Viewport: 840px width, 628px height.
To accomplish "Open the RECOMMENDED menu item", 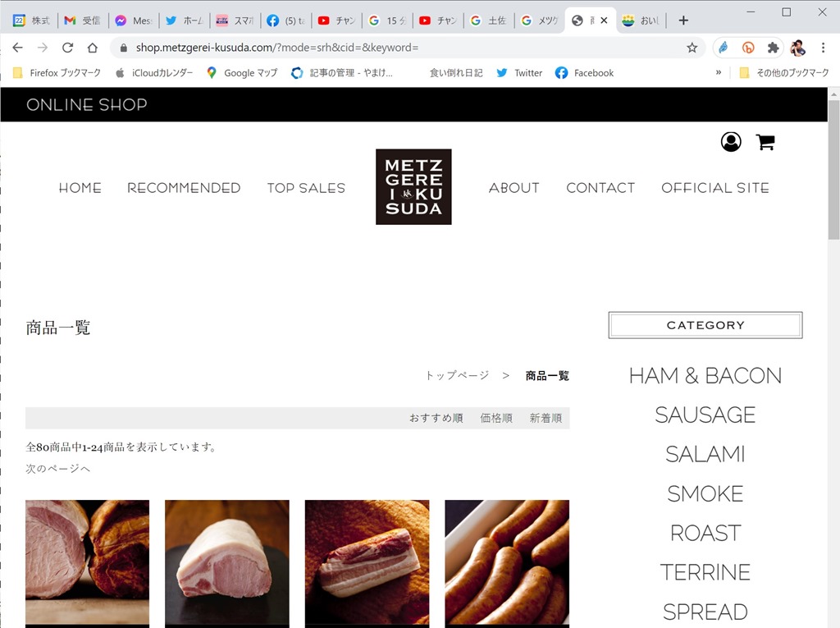I will coord(184,188).
